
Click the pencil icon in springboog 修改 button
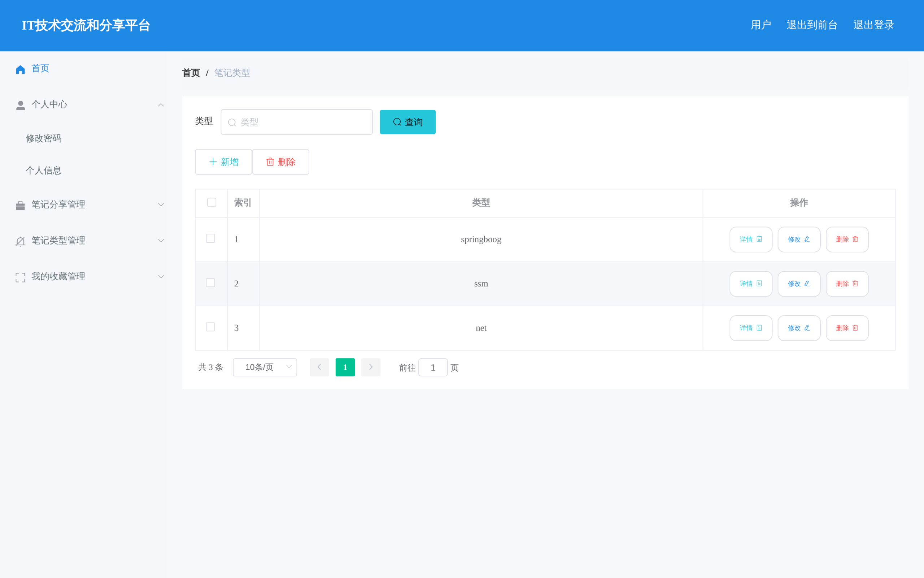807,239
